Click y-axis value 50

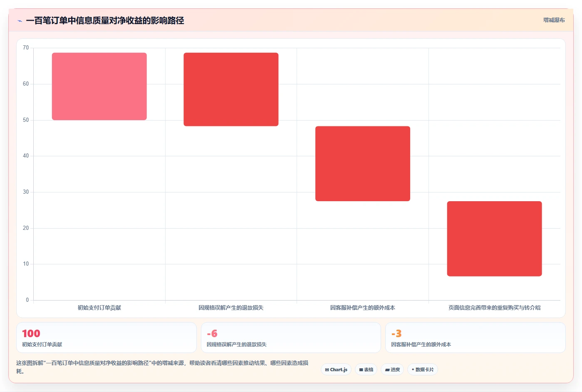pyautogui.click(x=26, y=120)
